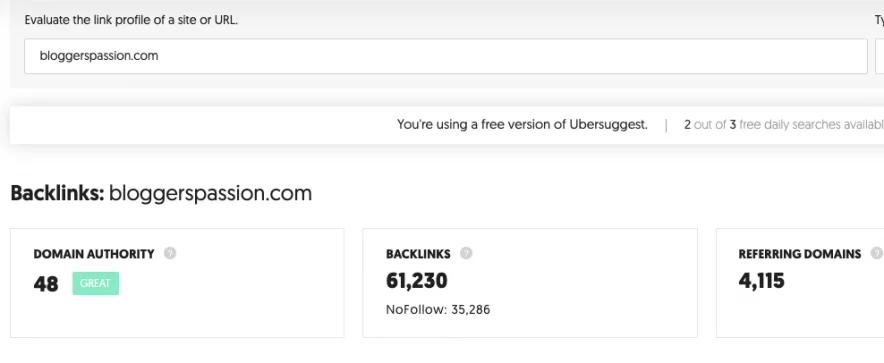Screen dimensions: 884x363
Task: Click the Evaluate the link profile label
Action: [131, 20]
